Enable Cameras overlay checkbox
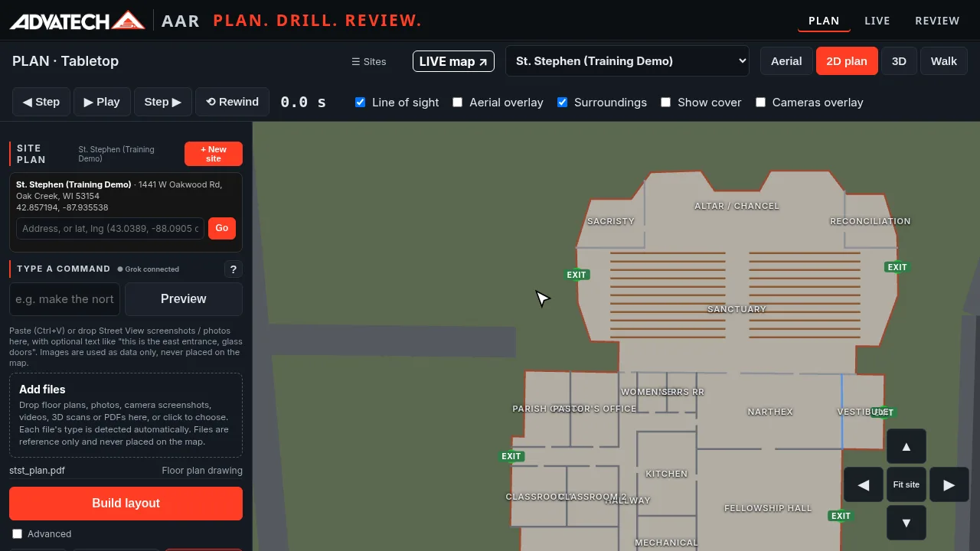The width and height of the screenshot is (980, 551). coord(760,102)
